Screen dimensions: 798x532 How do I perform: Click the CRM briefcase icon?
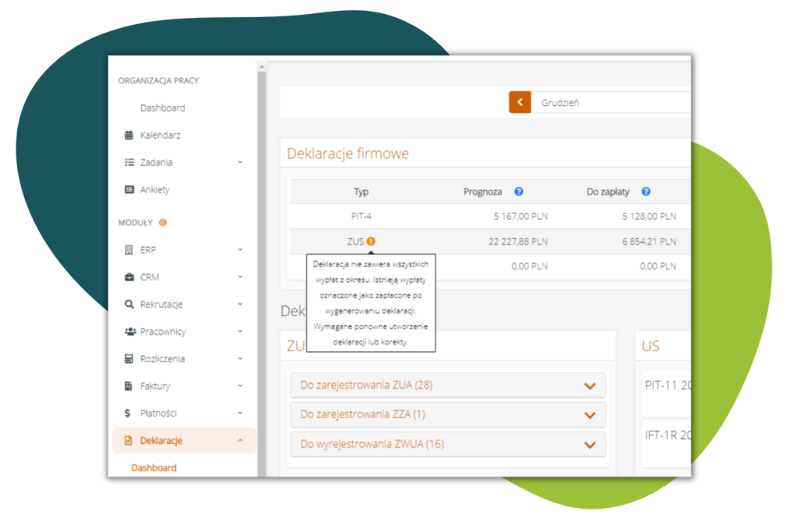pos(129,277)
